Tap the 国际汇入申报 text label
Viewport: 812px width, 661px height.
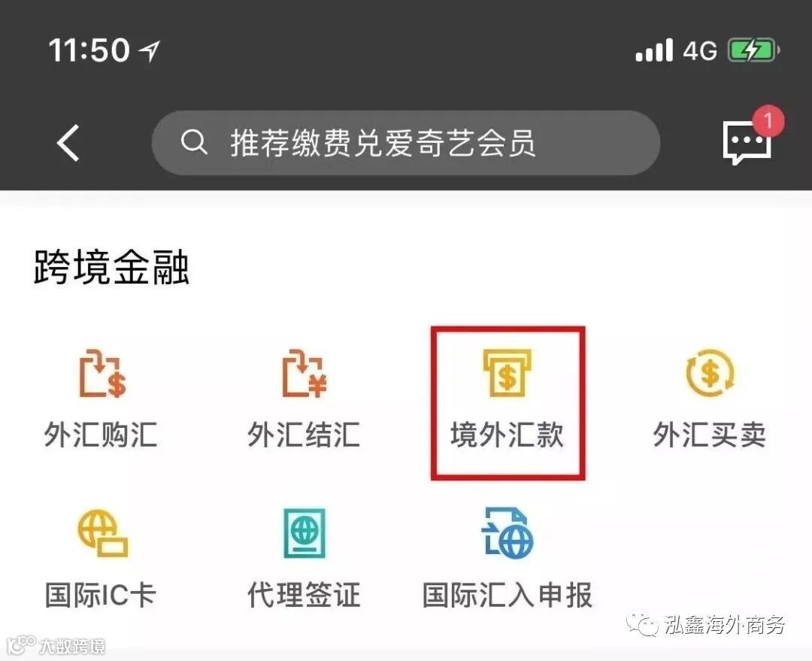tap(507, 596)
